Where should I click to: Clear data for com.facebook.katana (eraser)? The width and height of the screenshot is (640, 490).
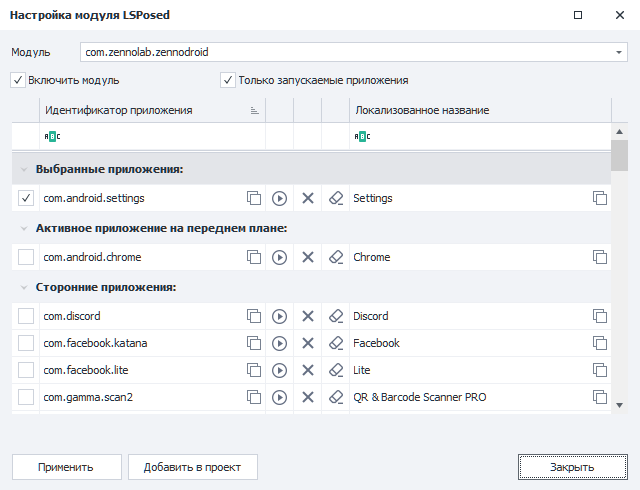[x=336, y=343]
